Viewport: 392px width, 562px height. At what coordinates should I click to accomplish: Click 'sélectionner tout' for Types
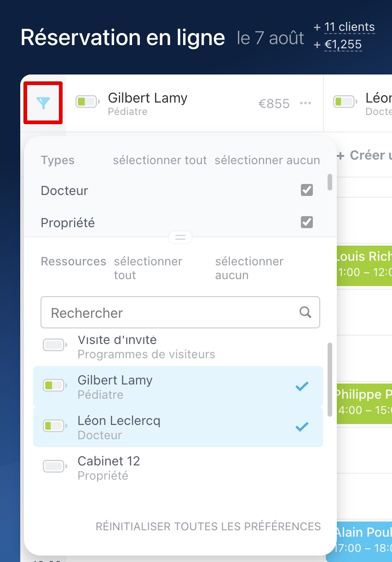pyautogui.click(x=160, y=161)
